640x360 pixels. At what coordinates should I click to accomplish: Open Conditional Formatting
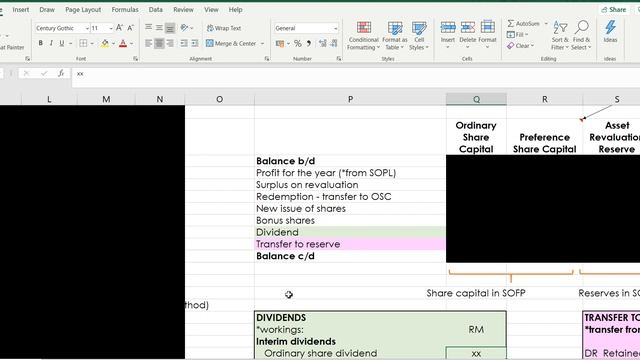pos(363,36)
